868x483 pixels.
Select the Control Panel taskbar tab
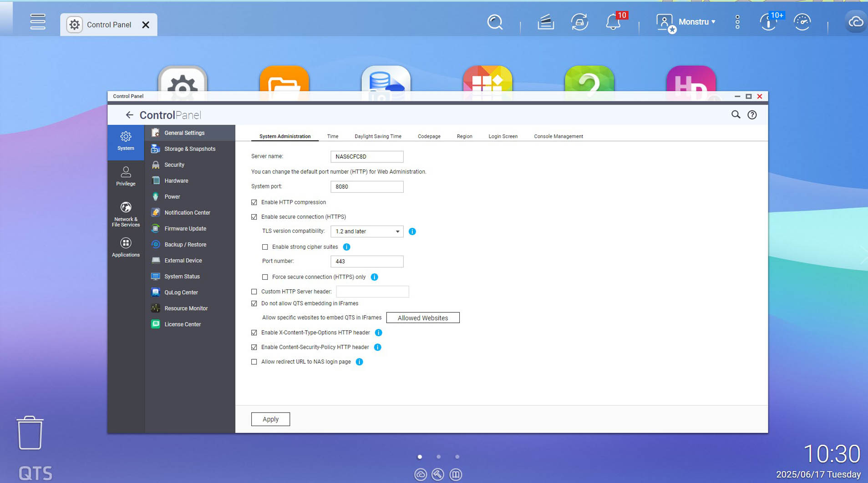tap(109, 25)
